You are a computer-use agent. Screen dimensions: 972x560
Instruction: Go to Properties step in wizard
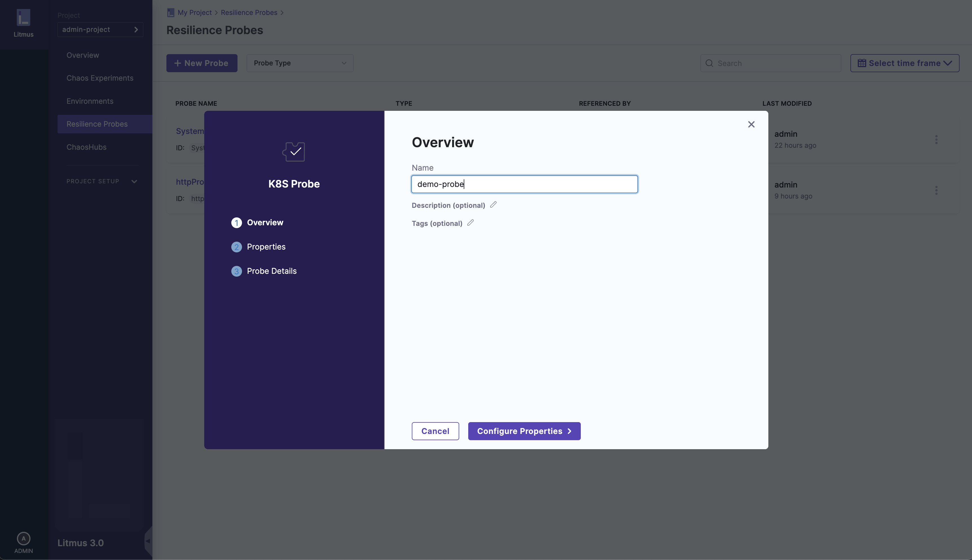tap(266, 247)
